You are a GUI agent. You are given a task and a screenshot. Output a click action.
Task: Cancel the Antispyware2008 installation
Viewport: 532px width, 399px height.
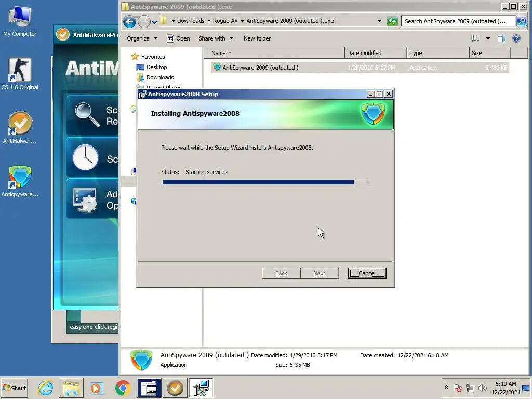(367, 273)
